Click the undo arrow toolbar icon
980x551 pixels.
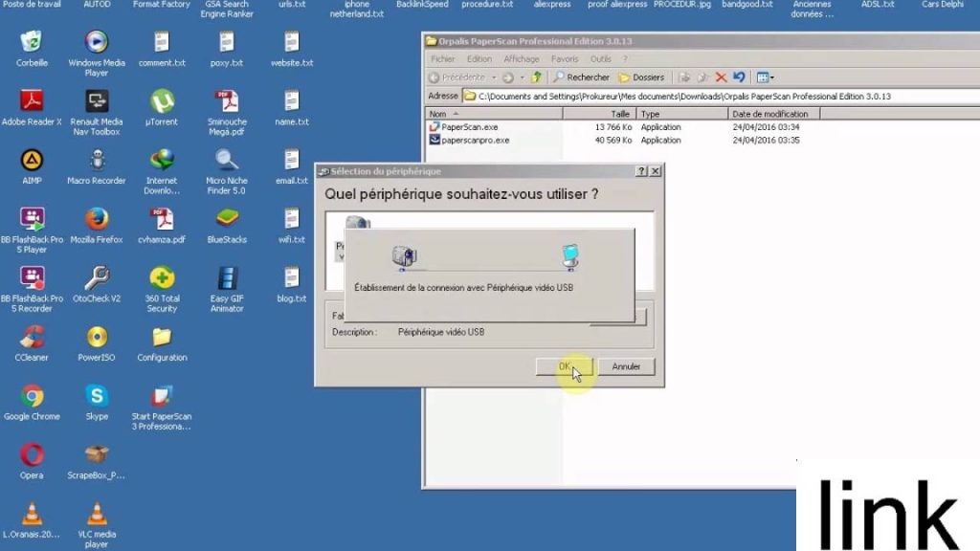[740, 77]
